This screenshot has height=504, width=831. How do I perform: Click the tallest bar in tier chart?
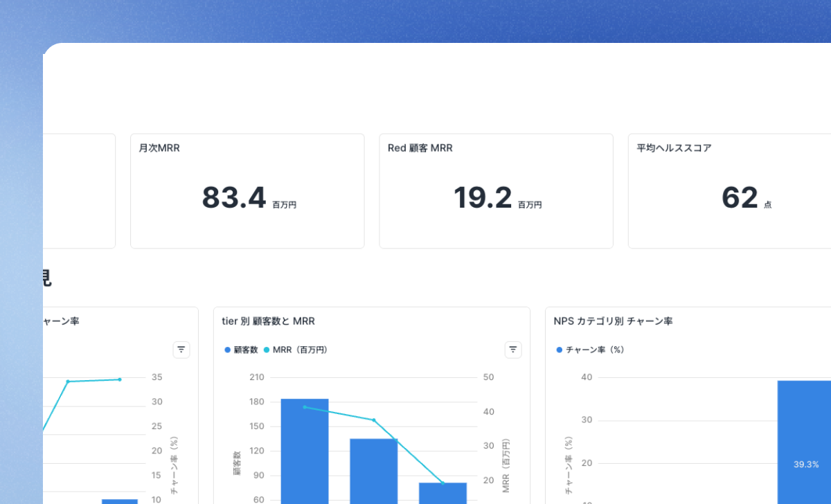pos(305,451)
